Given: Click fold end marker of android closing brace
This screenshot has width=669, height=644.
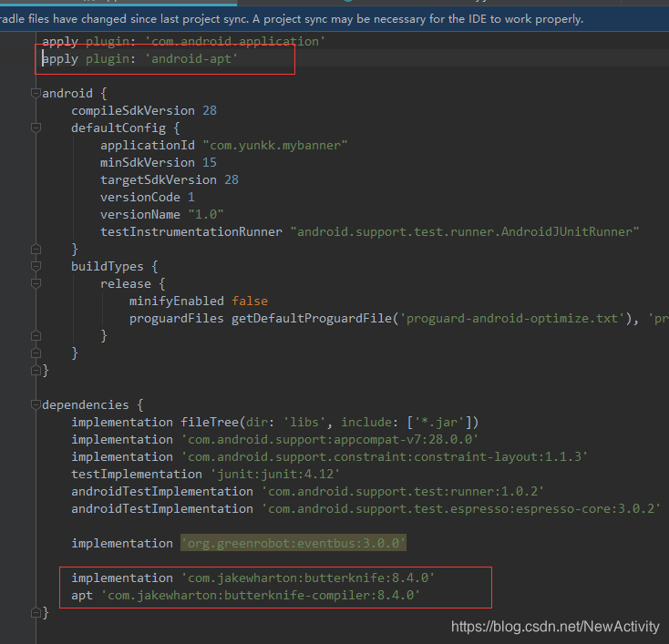Looking at the screenshot, I should [36, 370].
